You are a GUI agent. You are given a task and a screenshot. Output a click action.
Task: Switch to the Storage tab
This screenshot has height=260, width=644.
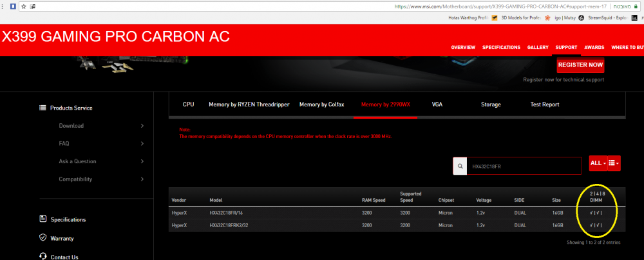pos(491,105)
